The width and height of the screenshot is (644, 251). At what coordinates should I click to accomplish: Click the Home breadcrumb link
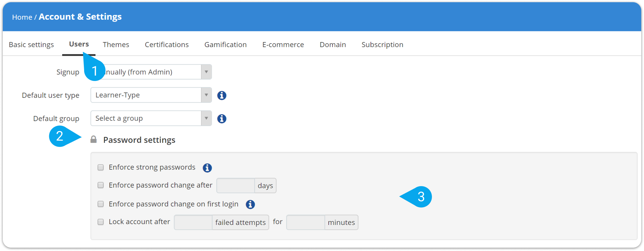coord(22,17)
